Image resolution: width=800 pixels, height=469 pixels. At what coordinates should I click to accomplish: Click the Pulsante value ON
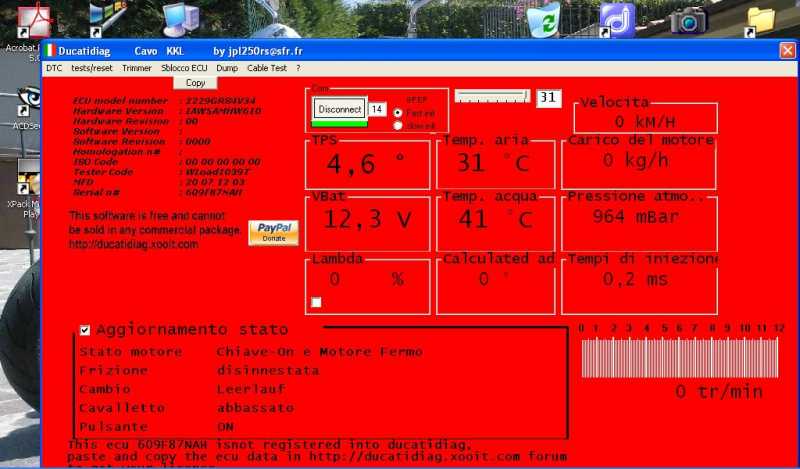point(226,427)
